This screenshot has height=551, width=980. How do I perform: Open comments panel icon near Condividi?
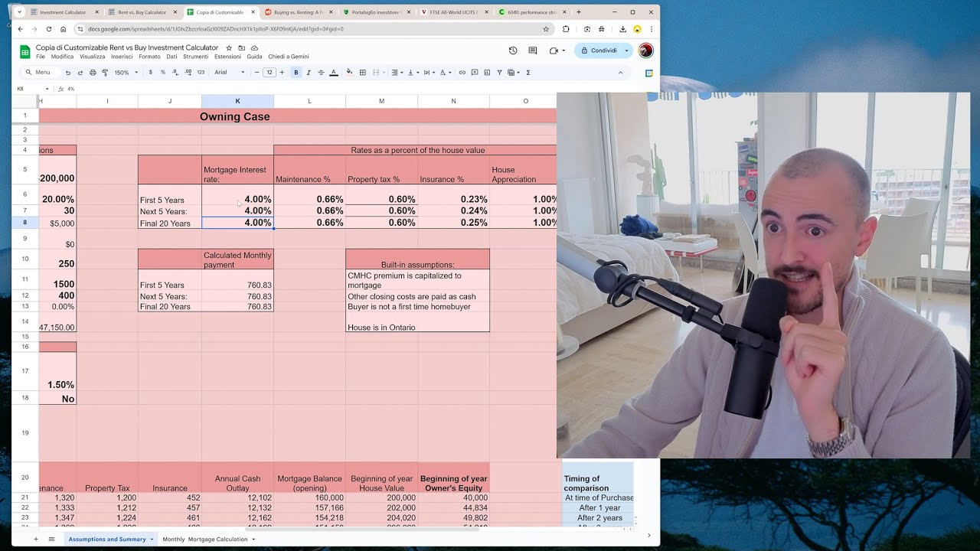[533, 51]
